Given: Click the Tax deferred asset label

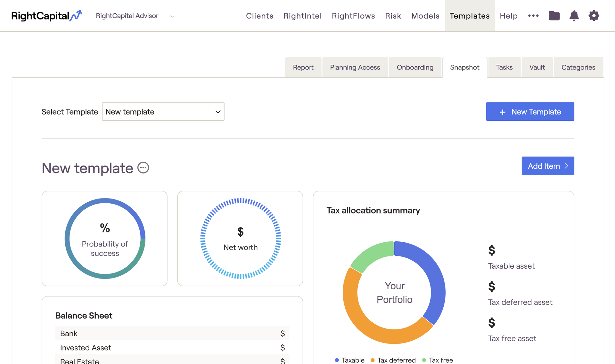Looking at the screenshot, I should click(x=520, y=302).
